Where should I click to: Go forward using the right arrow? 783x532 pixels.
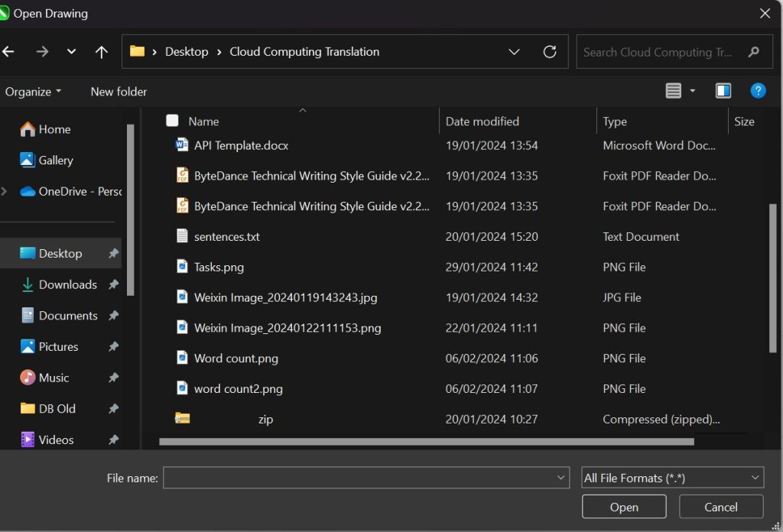[43, 51]
